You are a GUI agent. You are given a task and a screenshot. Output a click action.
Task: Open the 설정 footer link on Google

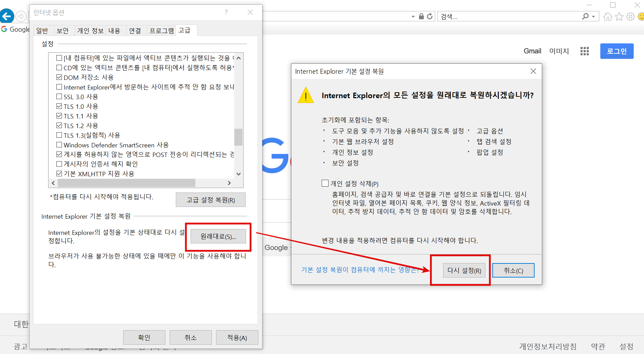click(x=626, y=346)
